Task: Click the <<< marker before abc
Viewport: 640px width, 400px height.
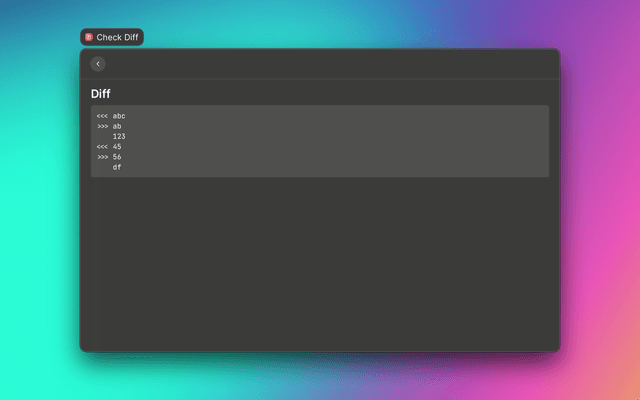Action: pyautogui.click(x=102, y=116)
